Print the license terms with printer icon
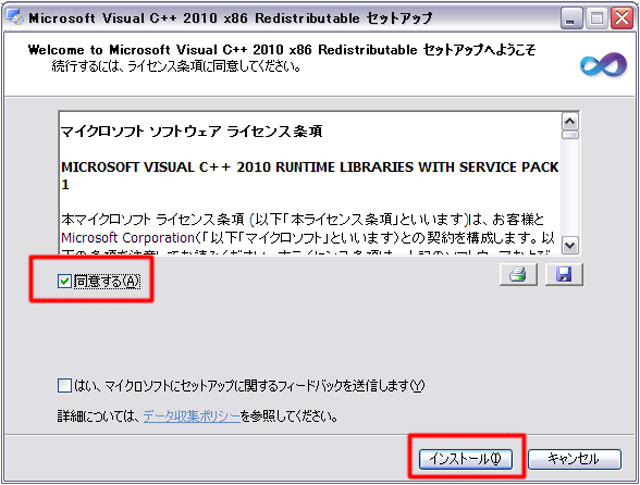Image resolution: width=640 pixels, height=485 pixels. tap(518, 274)
